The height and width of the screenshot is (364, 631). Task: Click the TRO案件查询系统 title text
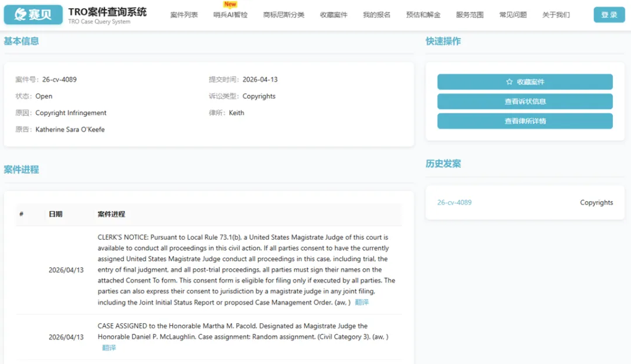(x=108, y=12)
